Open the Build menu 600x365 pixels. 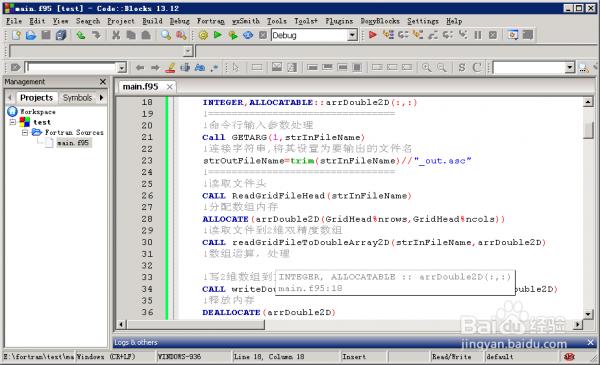pyautogui.click(x=152, y=21)
